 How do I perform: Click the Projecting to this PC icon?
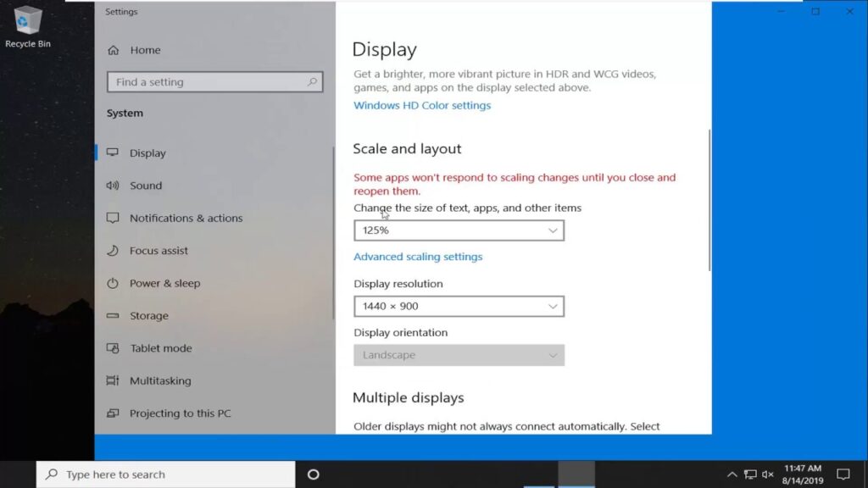pos(113,413)
